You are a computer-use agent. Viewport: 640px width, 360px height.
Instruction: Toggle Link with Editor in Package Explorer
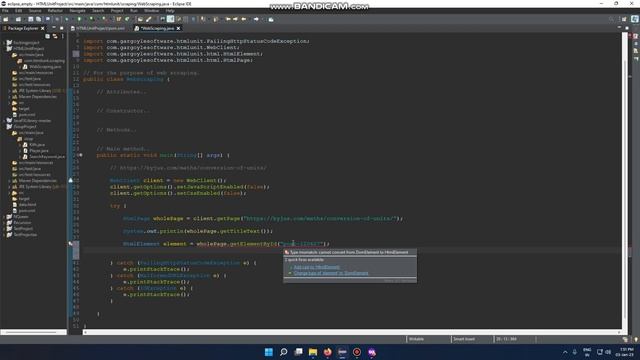point(55,36)
